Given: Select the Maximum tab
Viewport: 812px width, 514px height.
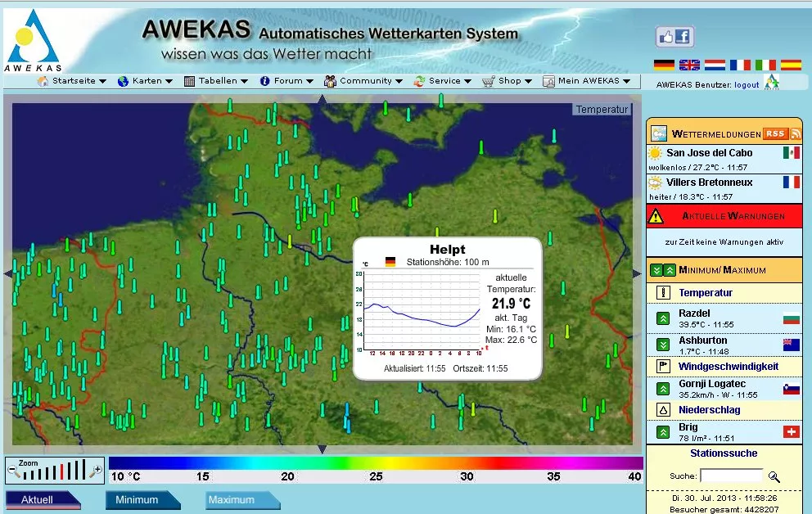Looking at the screenshot, I should tap(242, 500).
